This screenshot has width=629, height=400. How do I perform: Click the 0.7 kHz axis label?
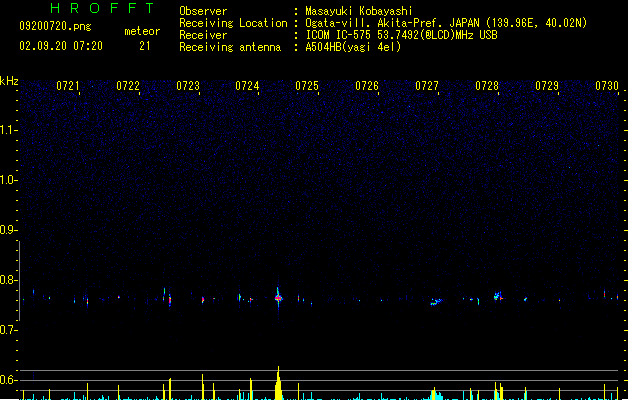click(x=8, y=330)
